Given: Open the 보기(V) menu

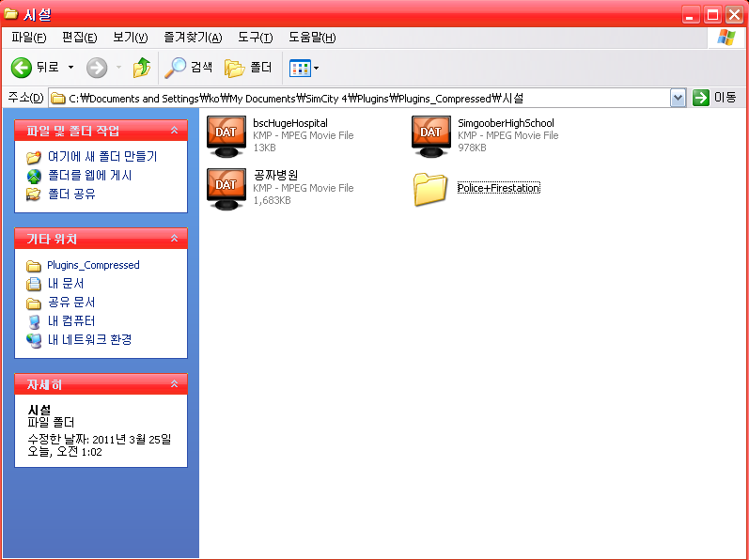Looking at the screenshot, I should [130, 38].
